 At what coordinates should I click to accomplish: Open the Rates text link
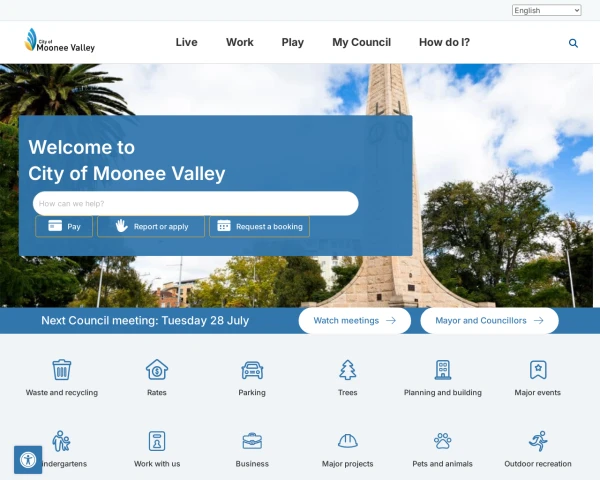157,392
